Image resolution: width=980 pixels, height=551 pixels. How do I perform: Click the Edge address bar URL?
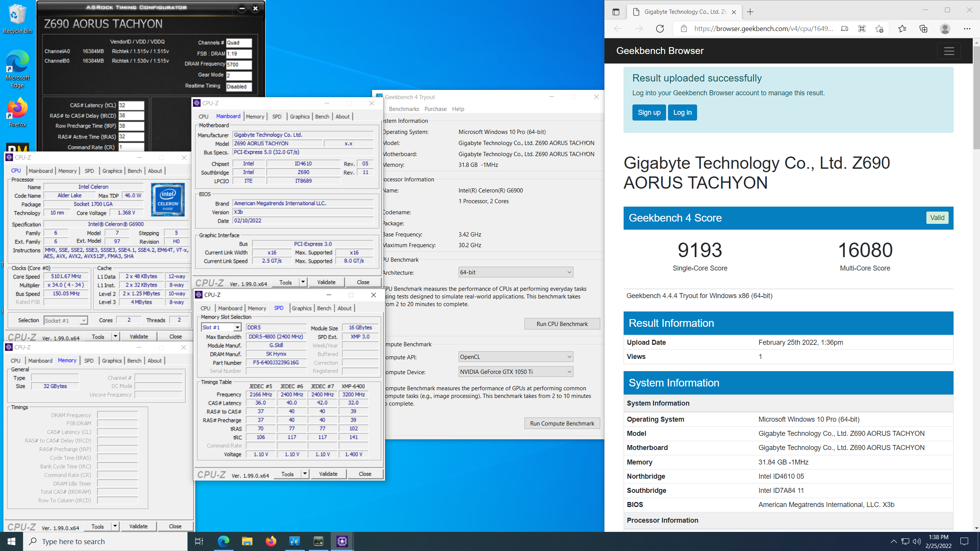click(763, 29)
